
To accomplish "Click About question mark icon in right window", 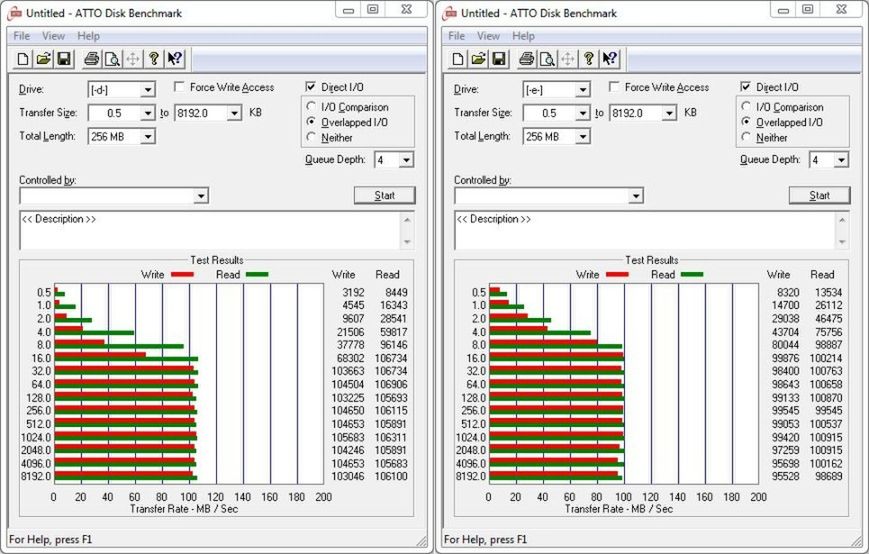I will pos(589,59).
